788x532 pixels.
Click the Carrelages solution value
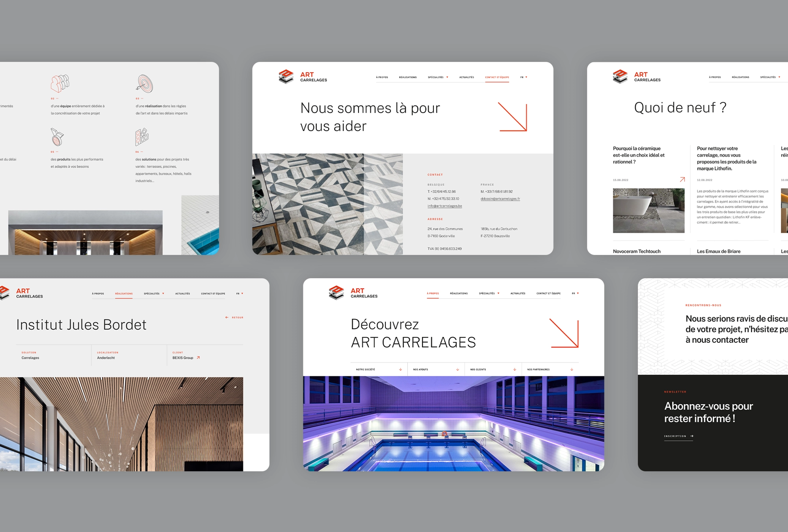30,358
